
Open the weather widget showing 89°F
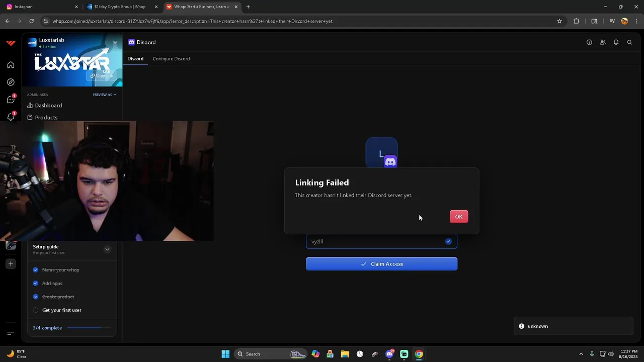pos(16,354)
